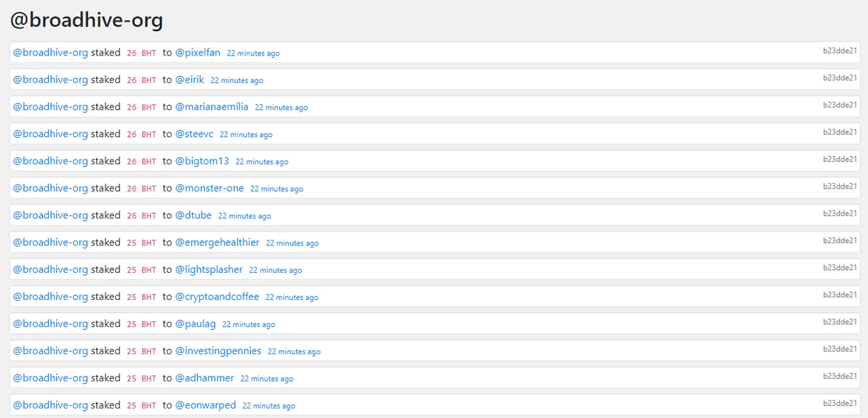Click transaction id b23dde21 in paulag row
The image size is (868, 418).
(840, 322)
